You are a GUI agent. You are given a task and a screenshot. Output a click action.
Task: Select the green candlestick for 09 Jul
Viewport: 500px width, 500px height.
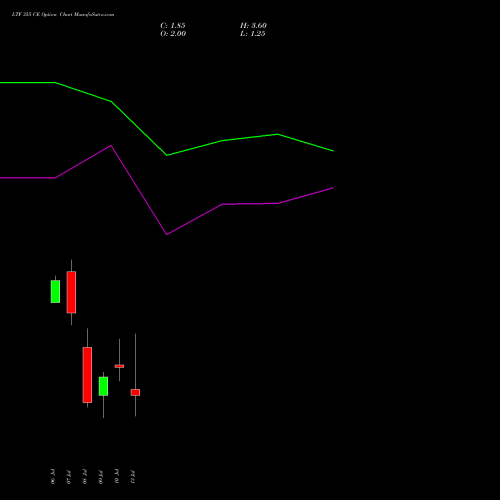103,386
